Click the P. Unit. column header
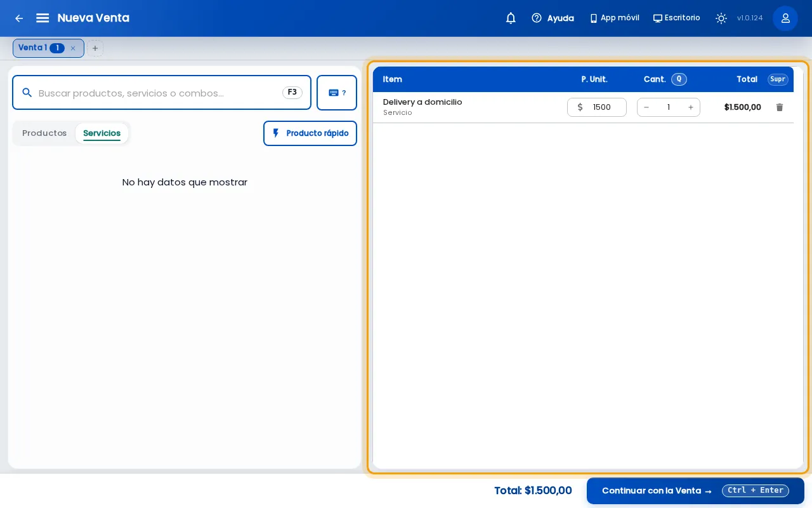This screenshot has height=508, width=812. (x=594, y=79)
